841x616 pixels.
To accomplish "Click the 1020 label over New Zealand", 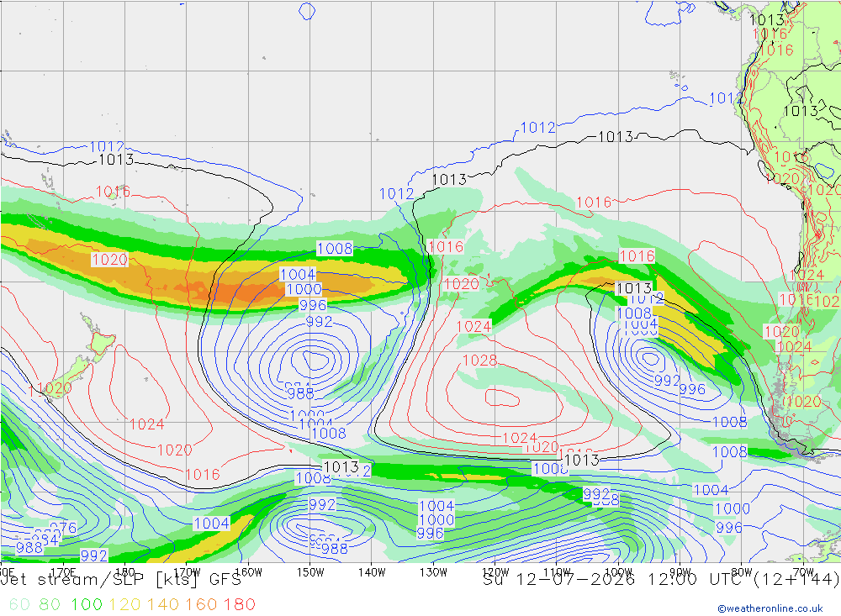I will [54, 388].
